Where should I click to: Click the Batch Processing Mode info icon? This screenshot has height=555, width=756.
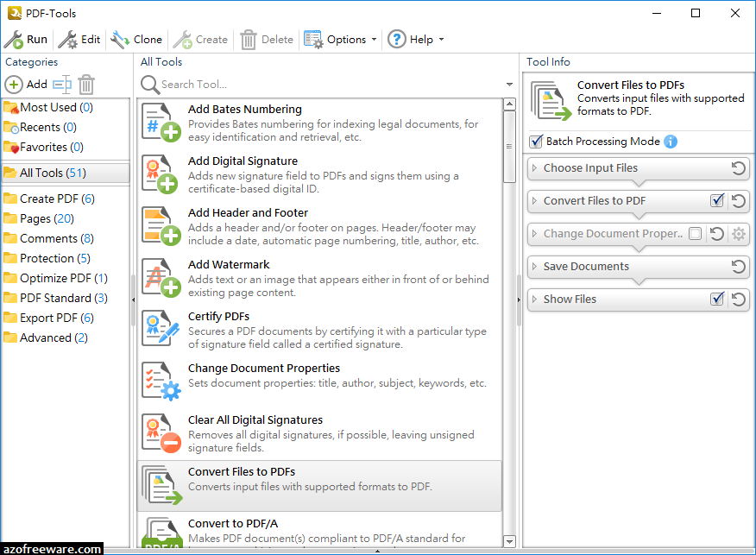tap(671, 142)
